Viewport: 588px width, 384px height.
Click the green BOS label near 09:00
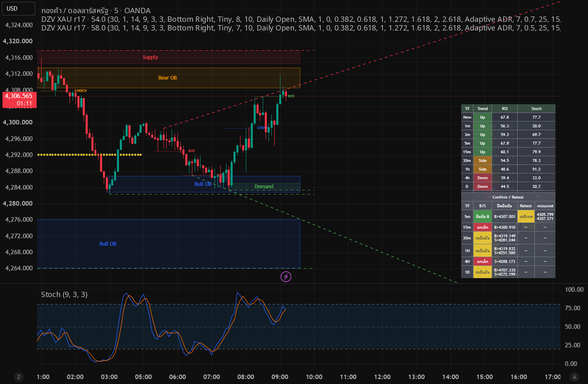point(291,96)
